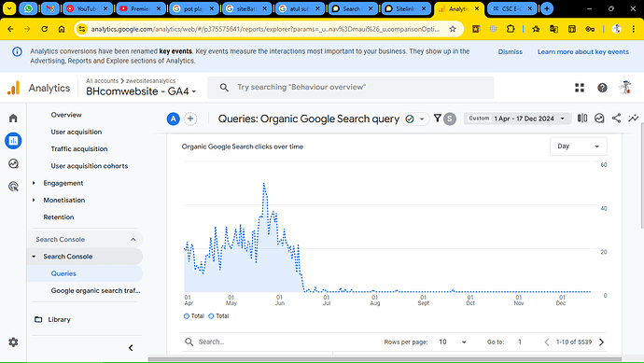Toggle the second Total legend series
644x363 pixels.
pyautogui.click(x=218, y=316)
